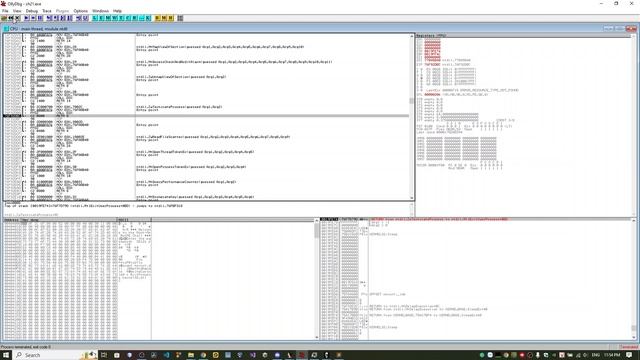Start trace into
Screen dimensions: 640x360
point(62,18)
